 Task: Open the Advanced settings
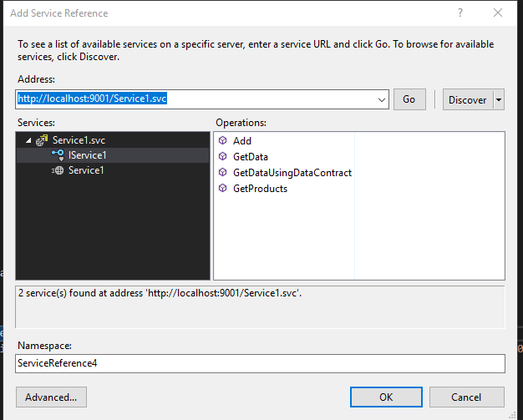pos(51,397)
